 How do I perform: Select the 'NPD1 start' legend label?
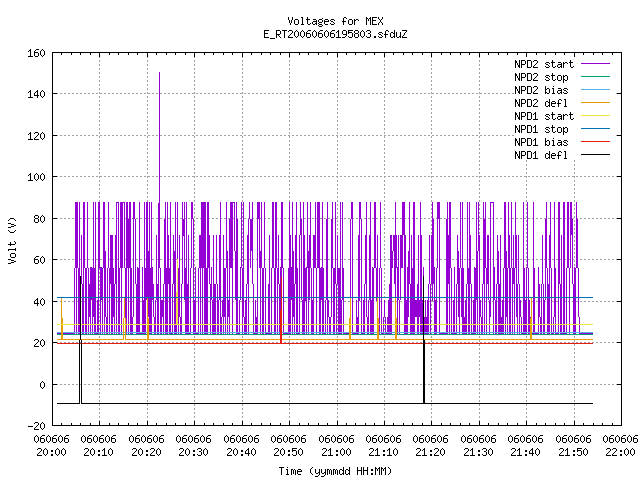click(x=544, y=116)
